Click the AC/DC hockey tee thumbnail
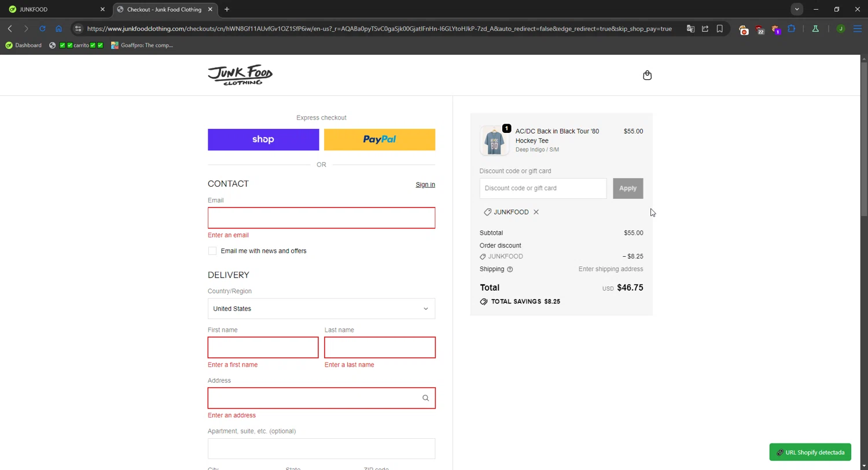Screen dimensions: 868x470 tap(494, 140)
